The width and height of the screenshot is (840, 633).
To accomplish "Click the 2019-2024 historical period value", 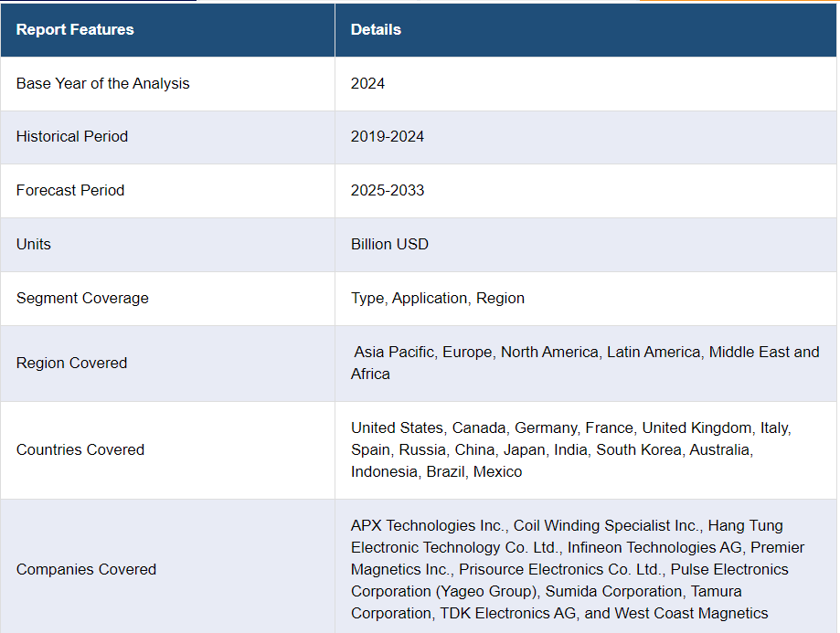I will (388, 137).
